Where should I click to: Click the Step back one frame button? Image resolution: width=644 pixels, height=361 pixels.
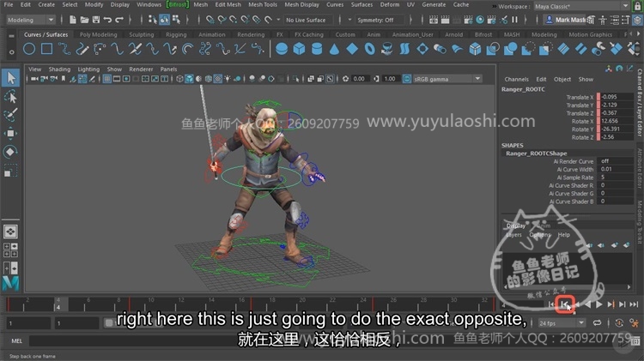click(x=565, y=304)
